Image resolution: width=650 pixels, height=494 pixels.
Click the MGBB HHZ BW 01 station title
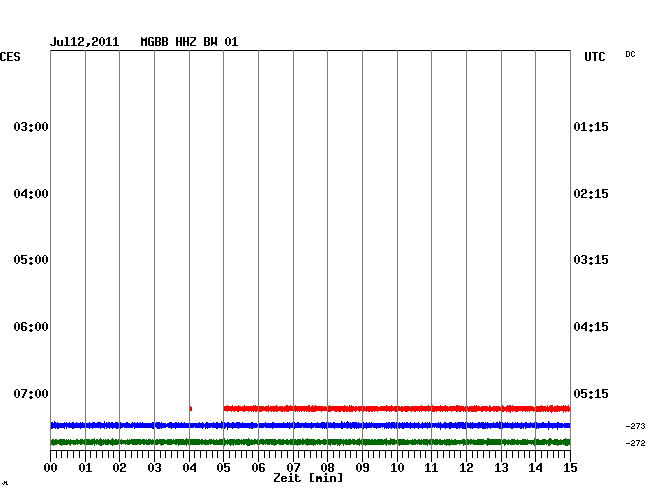(x=189, y=42)
